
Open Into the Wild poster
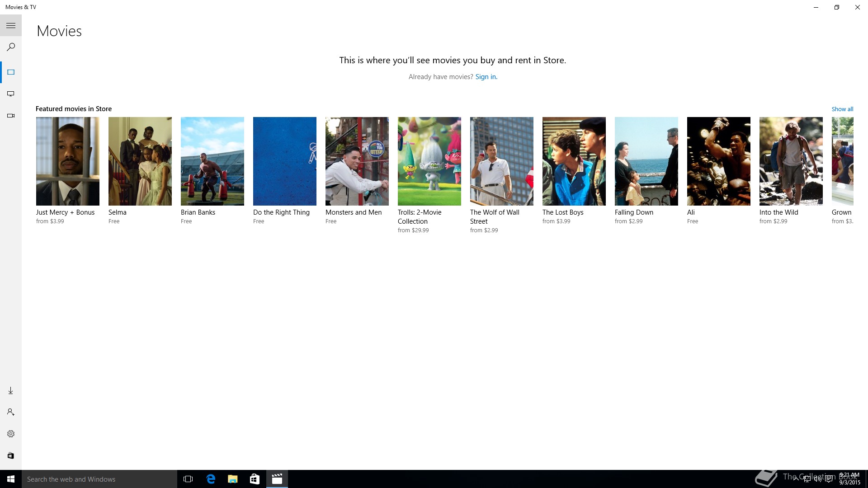[791, 161]
